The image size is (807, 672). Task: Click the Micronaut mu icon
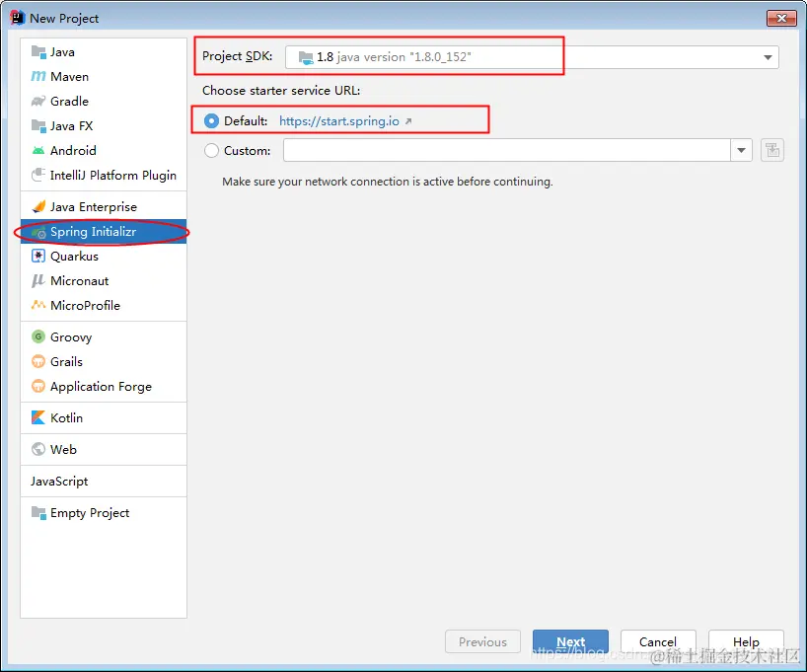tap(38, 281)
